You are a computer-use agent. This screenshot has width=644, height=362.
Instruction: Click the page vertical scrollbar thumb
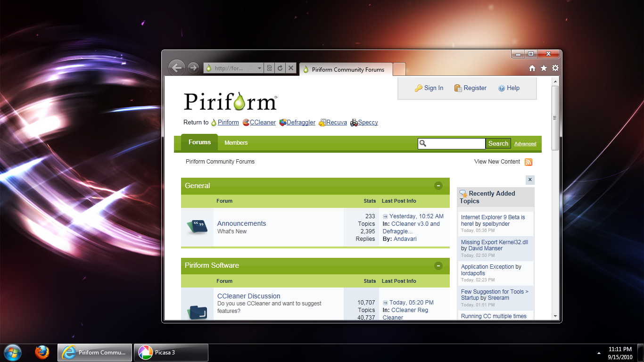(555, 118)
